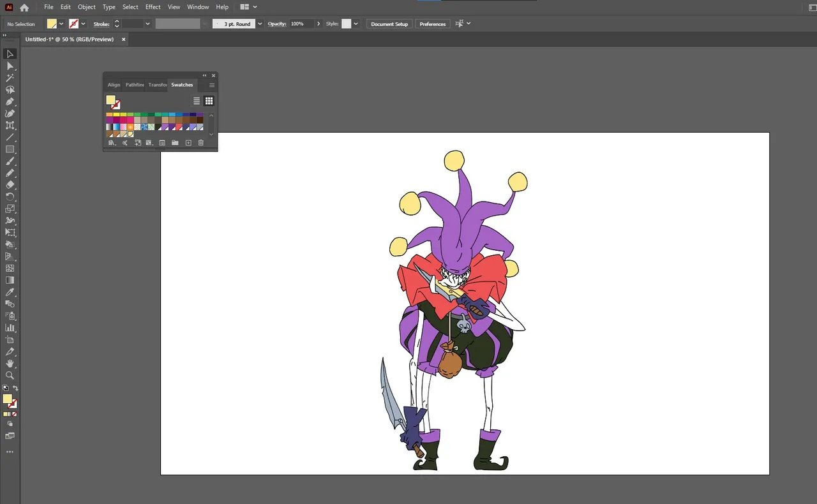Open the graphic Style dropdown
The image size is (817, 504).
(356, 24)
